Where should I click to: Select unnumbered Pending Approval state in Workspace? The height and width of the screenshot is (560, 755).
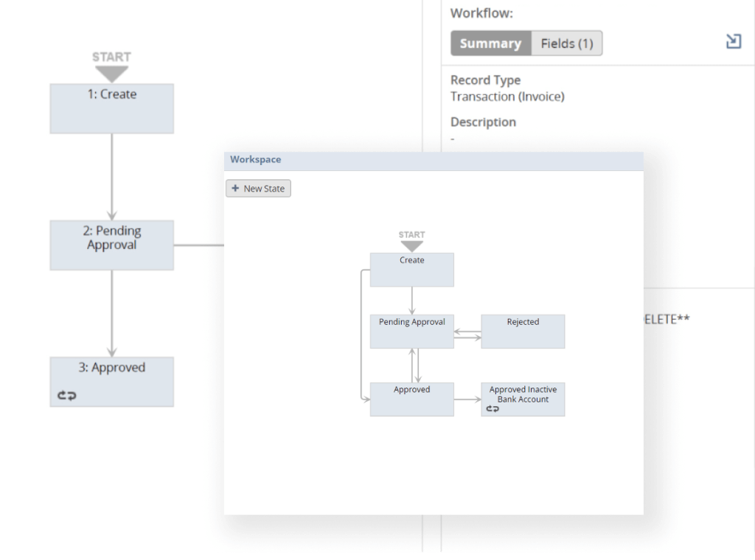(411, 332)
